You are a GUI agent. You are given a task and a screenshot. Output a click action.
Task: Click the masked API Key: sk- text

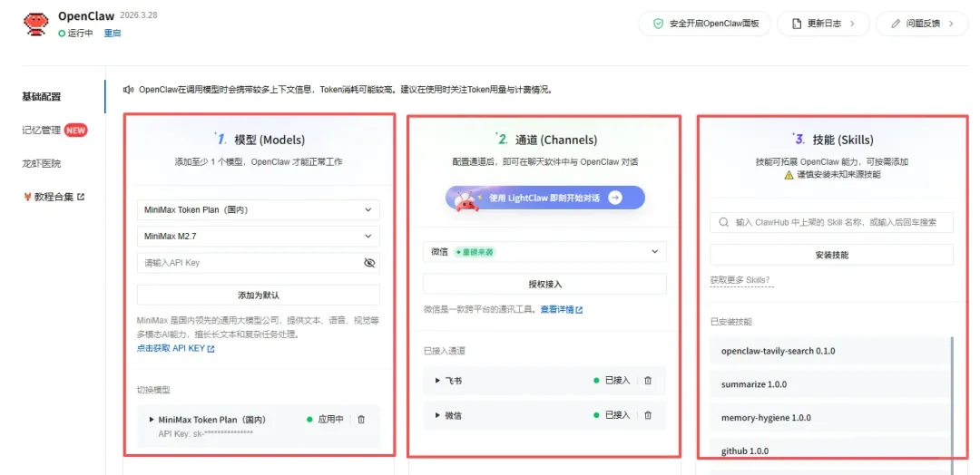206,432
